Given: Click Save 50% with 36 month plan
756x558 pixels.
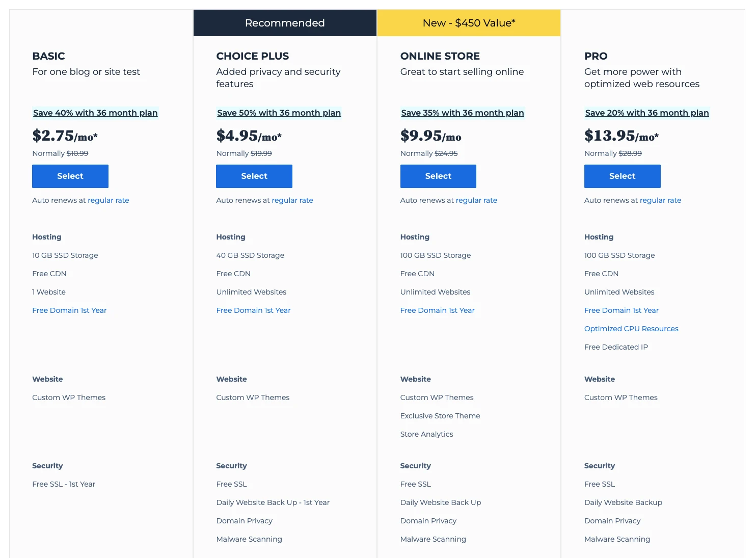Looking at the screenshot, I should (x=279, y=113).
